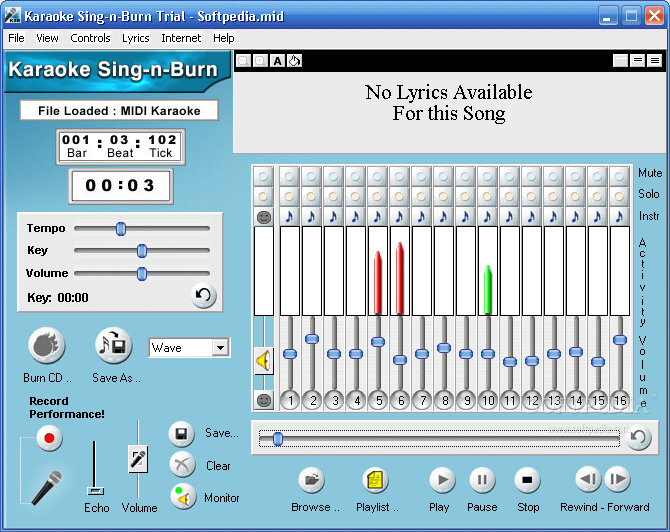Toggle Mute for channel 6
Viewport: 670px width, 532px height.
[400, 176]
